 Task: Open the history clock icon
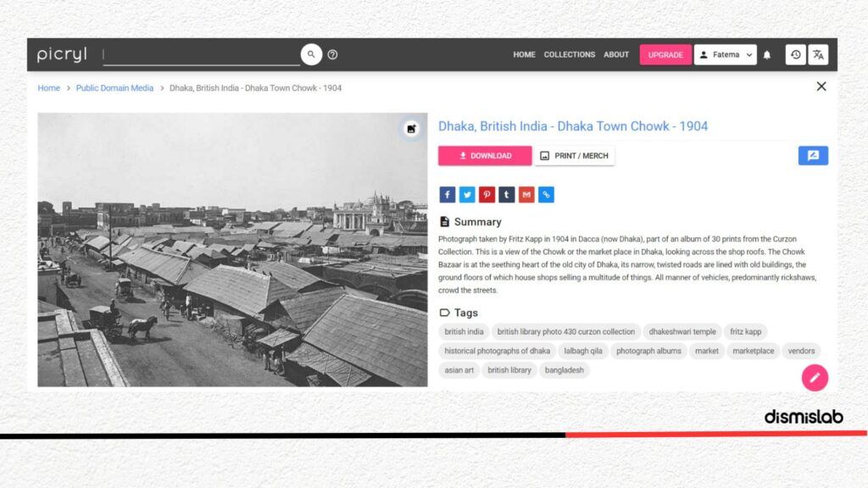[x=795, y=55]
